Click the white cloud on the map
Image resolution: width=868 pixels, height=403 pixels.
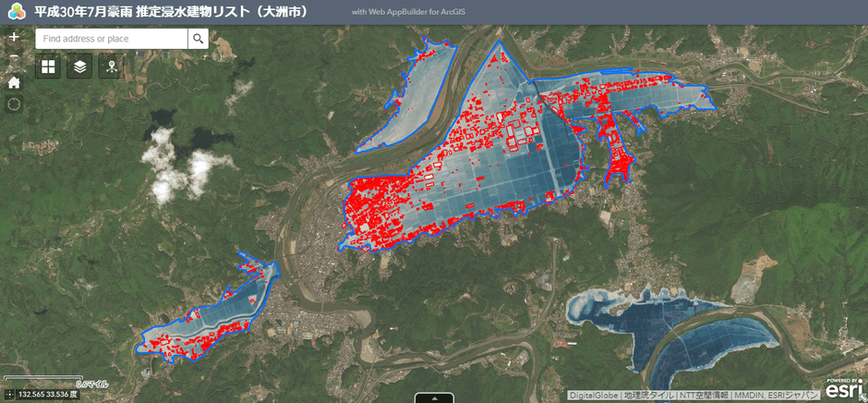(x=185, y=166)
